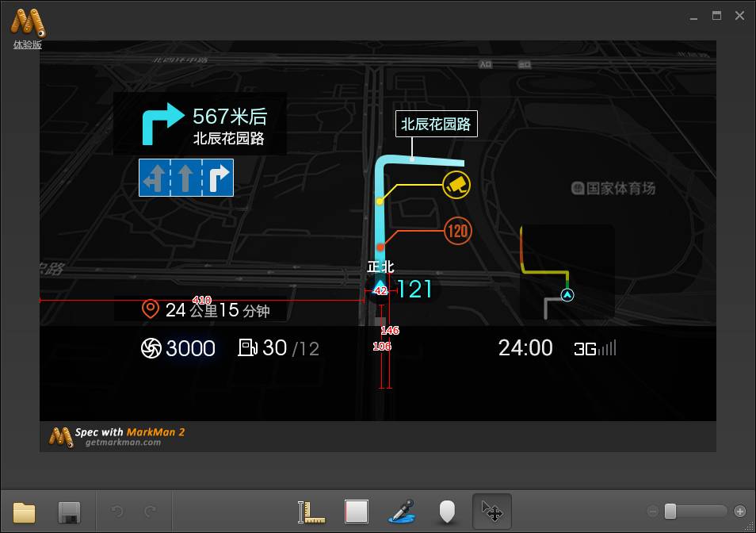Click the zoom slider handle

[x=670, y=512]
